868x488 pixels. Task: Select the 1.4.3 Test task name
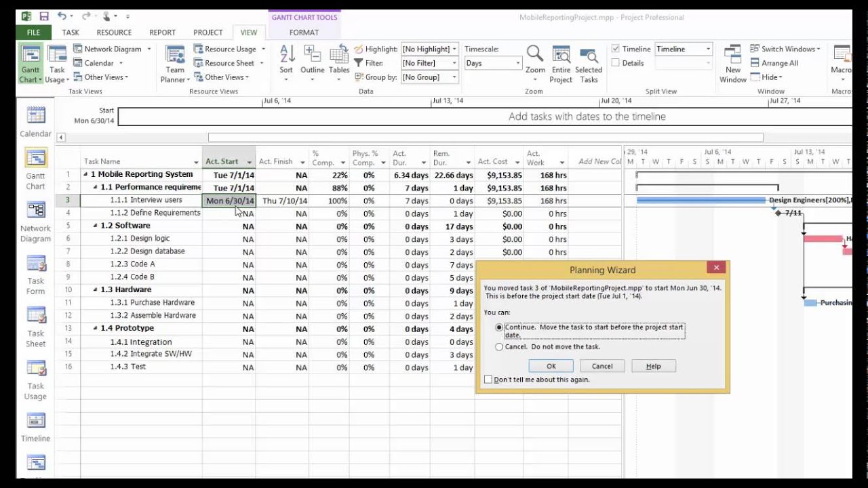pos(138,367)
